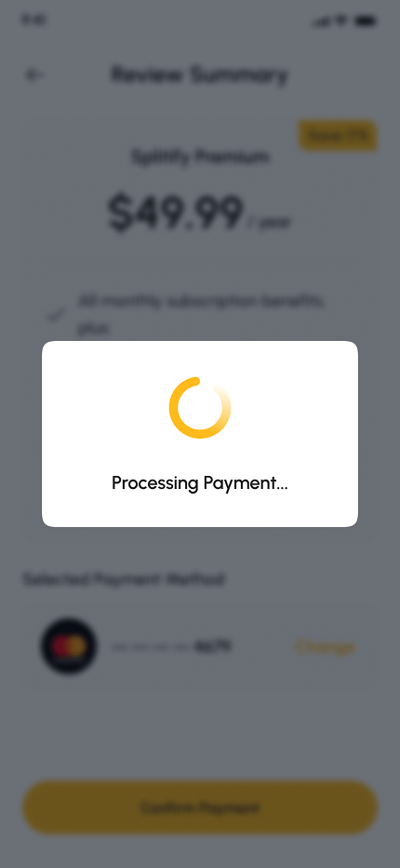
Task: Confirm payment with the yellow button
Action: [200, 807]
